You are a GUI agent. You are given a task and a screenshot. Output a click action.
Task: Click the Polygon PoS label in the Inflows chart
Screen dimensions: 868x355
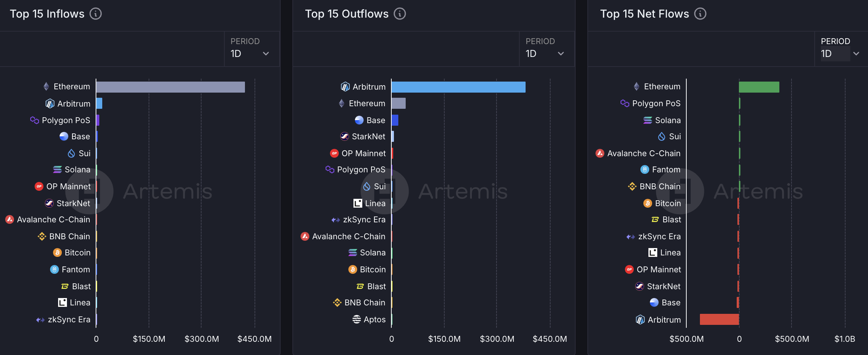(x=66, y=121)
